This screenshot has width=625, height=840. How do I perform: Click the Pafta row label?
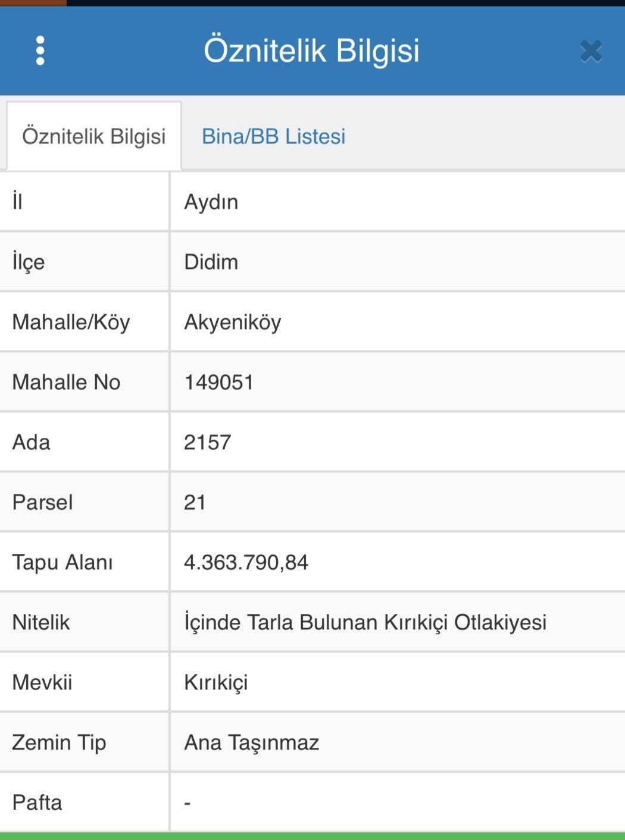37,803
